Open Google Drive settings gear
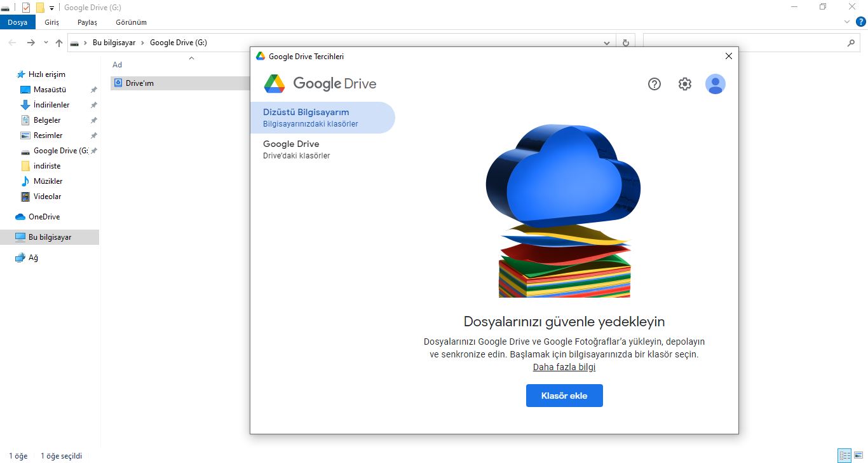Viewport: 868px width, 463px height. coord(684,84)
